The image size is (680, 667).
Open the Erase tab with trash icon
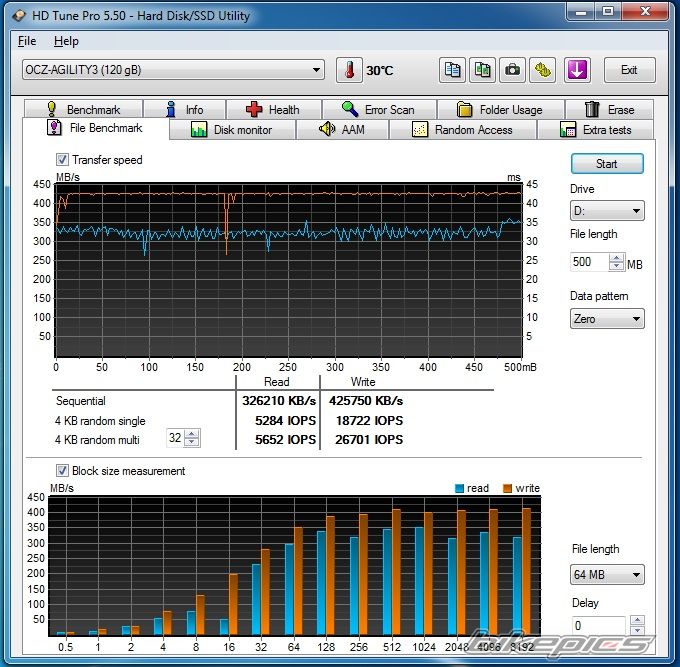609,109
